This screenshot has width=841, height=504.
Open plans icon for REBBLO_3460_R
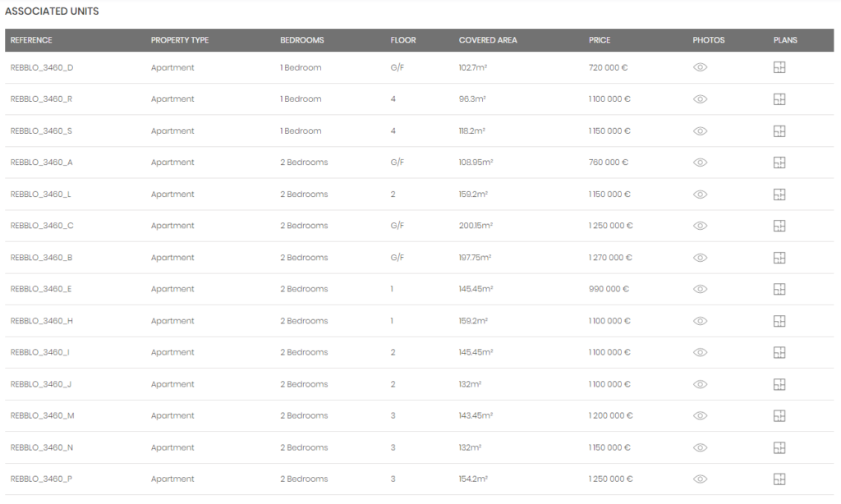[779, 99]
